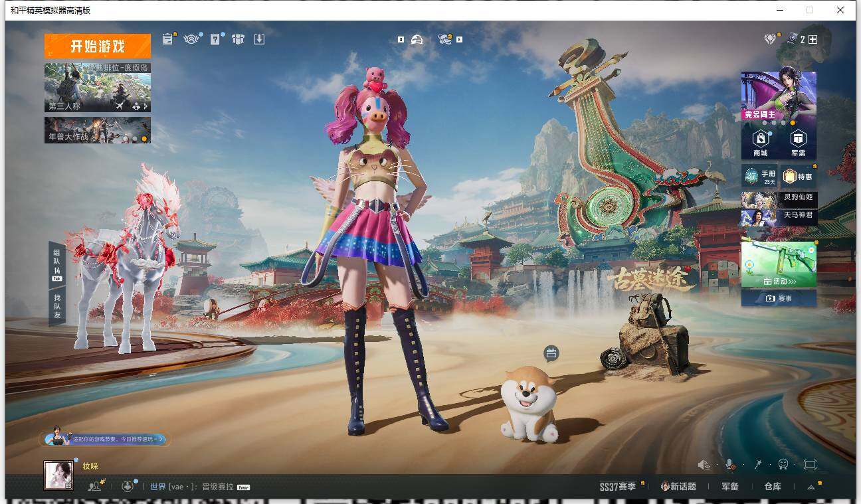Click the fullscreen frame icon
This screenshot has width=861, height=504.
click(810, 465)
